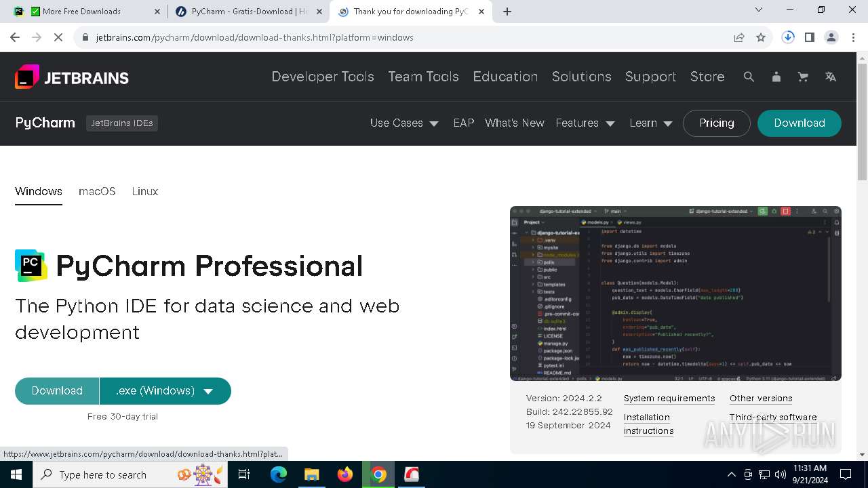Image resolution: width=868 pixels, height=488 pixels.
Task: Open Task View on taskbar
Action: (244, 474)
